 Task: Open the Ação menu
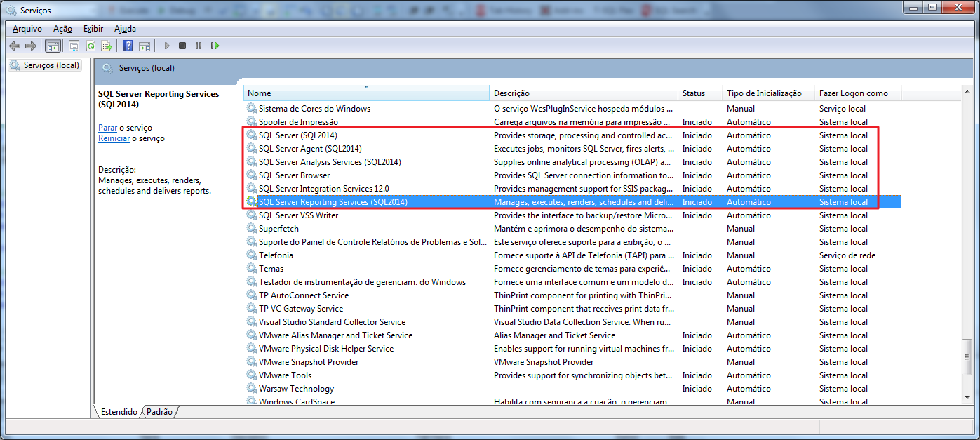pos(62,29)
